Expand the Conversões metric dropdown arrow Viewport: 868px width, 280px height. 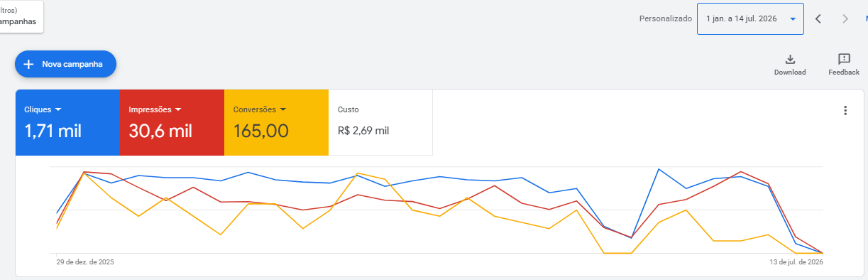coord(282,109)
